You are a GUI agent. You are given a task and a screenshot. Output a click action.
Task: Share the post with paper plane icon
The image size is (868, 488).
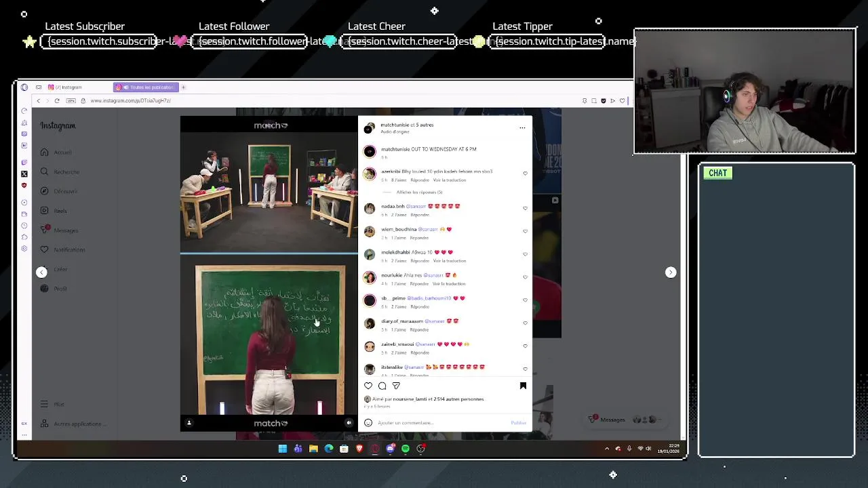pyautogui.click(x=396, y=386)
